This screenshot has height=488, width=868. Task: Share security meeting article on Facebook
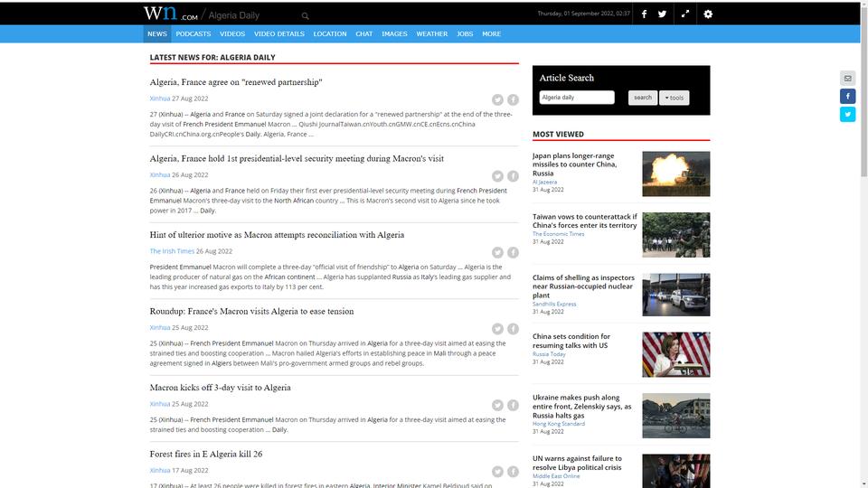(x=514, y=176)
